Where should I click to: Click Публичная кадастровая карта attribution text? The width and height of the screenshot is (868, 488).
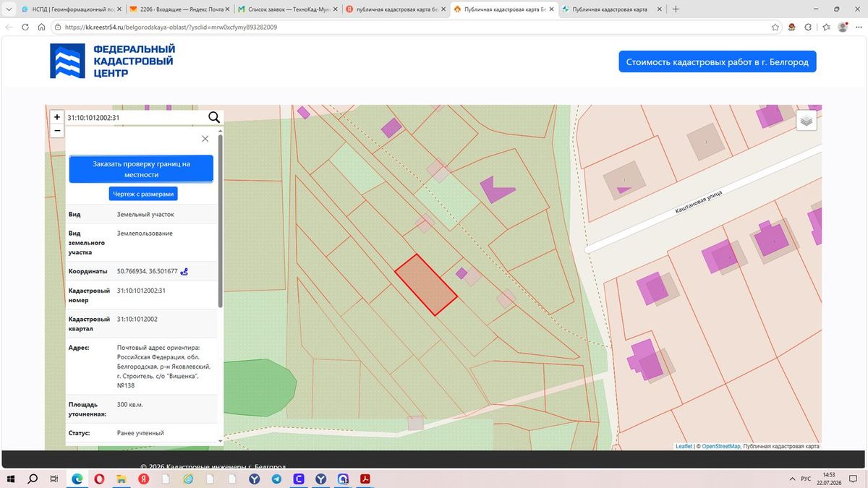click(781, 446)
